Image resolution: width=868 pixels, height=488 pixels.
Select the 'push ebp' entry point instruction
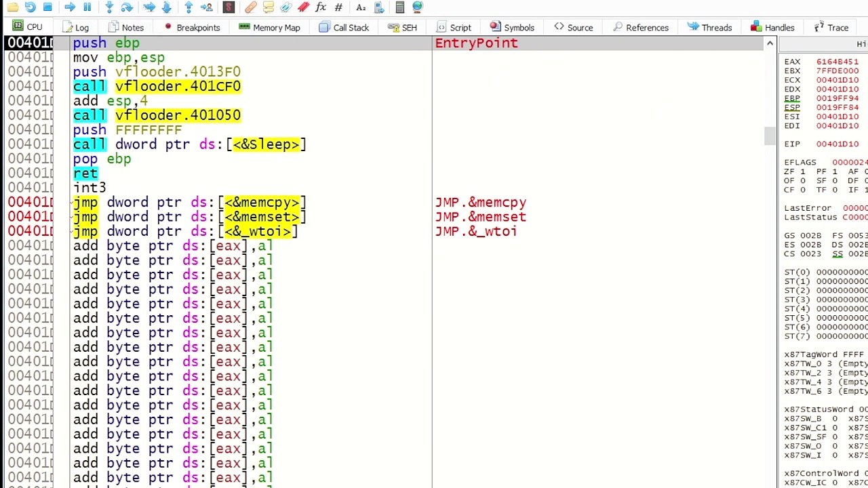[106, 43]
